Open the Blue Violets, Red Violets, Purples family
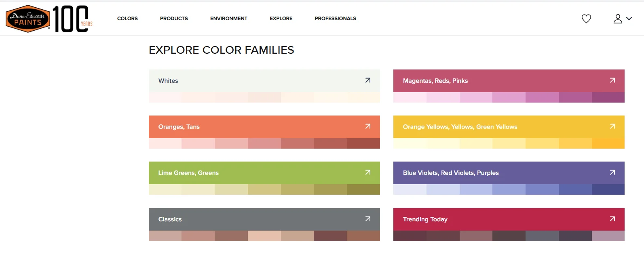The width and height of the screenshot is (644, 269). [451, 173]
